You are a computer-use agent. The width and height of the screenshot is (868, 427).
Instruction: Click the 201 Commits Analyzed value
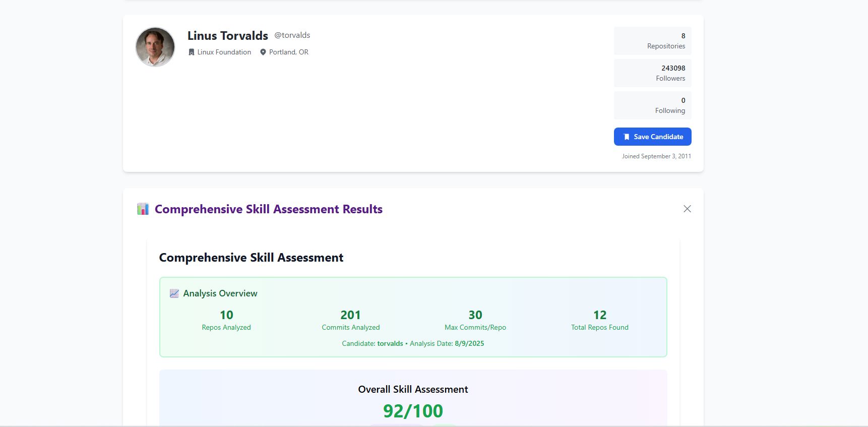(351, 315)
